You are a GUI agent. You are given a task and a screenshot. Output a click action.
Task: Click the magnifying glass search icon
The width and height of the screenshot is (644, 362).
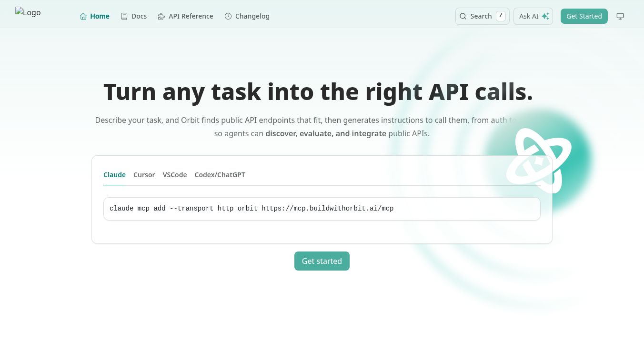click(463, 16)
